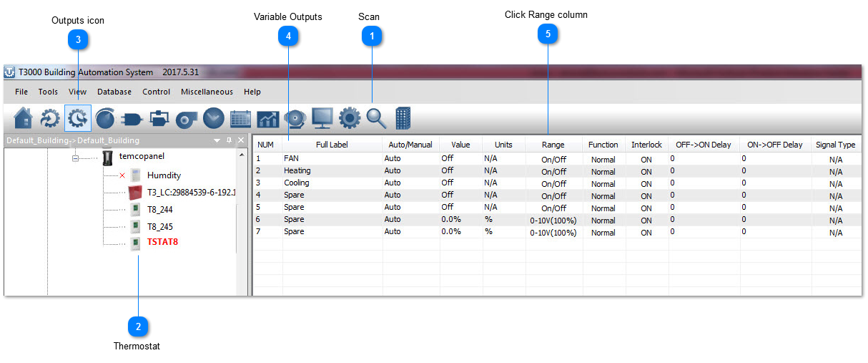Open the calendar schedule toolbar icon
The height and width of the screenshot is (363, 868).
(241, 119)
